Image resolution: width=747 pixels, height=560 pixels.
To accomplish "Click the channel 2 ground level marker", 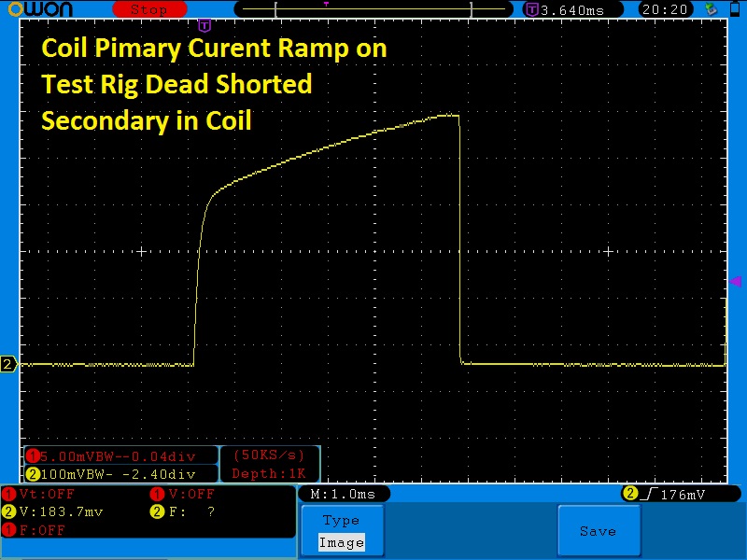I will pos(8,364).
